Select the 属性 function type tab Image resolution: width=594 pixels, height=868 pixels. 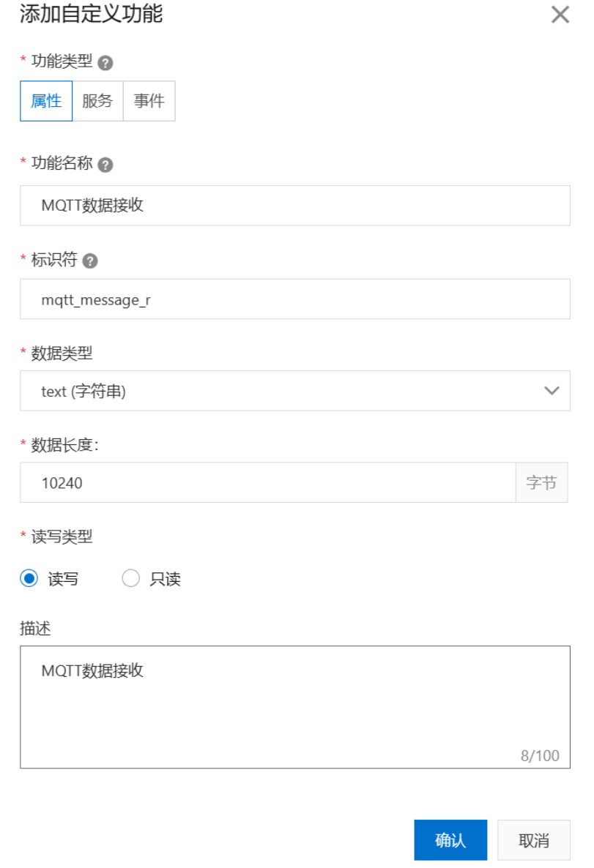(46, 101)
